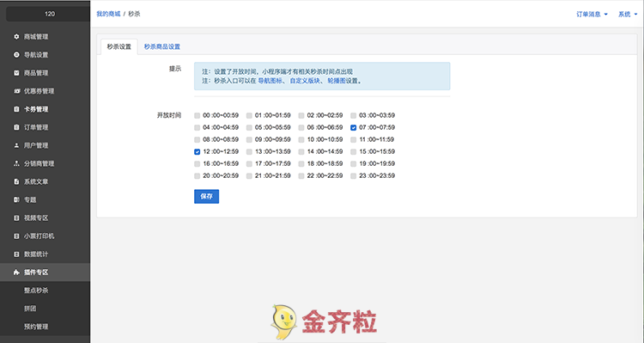
Task: Tick the 10:00~10:59 checkbox
Action: point(301,140)
